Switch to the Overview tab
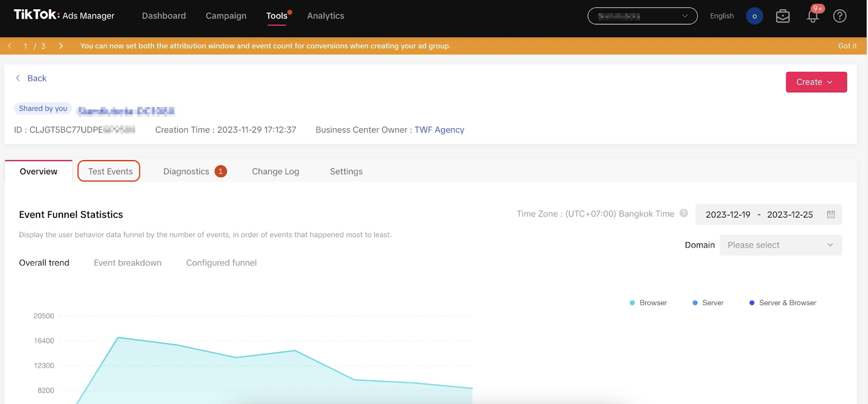The height and width of the screenshot is (404, 868). click(39, 172)
